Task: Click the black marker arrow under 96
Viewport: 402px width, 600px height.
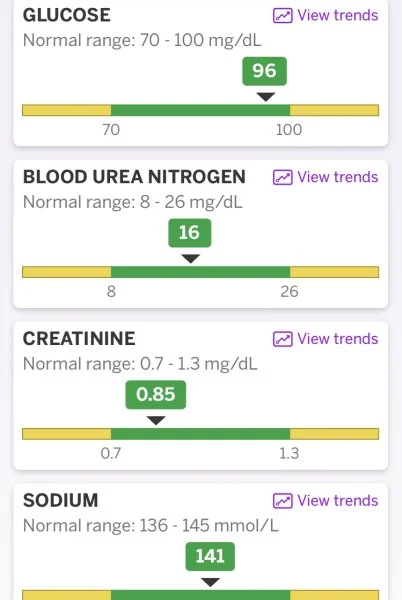Action: (x=265, y=97)
